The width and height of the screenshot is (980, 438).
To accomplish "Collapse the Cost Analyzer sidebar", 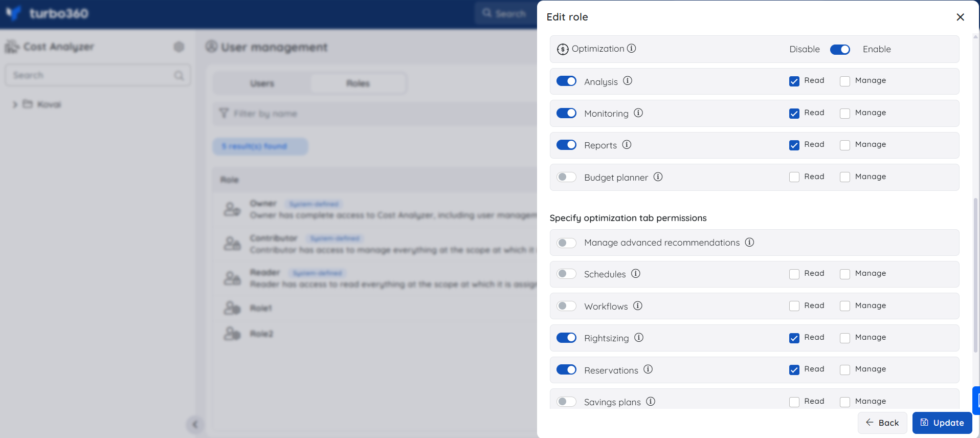I will 195,424.
